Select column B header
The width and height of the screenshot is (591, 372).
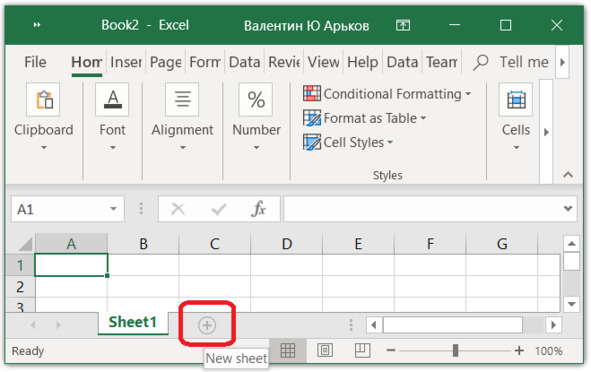tap(143, 244)
